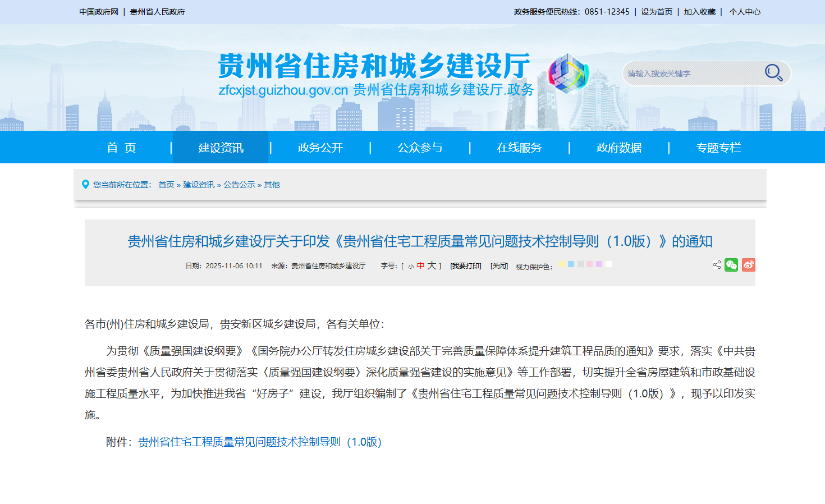Switch to the 建设资讯 tab
This screenshot has width=825, height=504.
point(219,147)
